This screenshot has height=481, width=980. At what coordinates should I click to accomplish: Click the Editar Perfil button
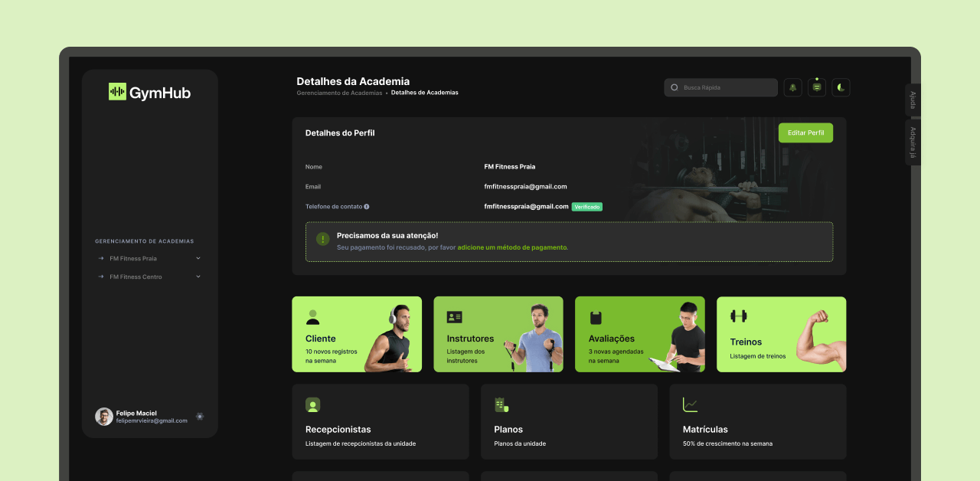805,133
